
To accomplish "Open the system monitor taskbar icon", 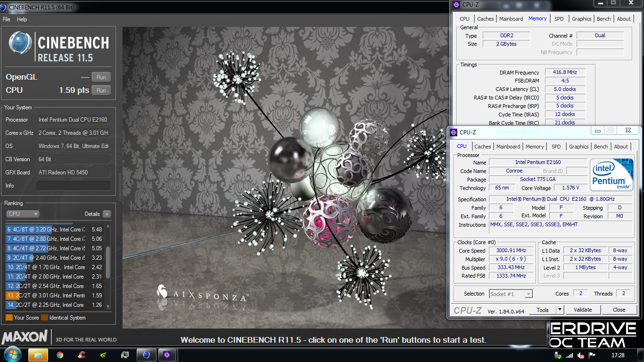I will (125, 355).
